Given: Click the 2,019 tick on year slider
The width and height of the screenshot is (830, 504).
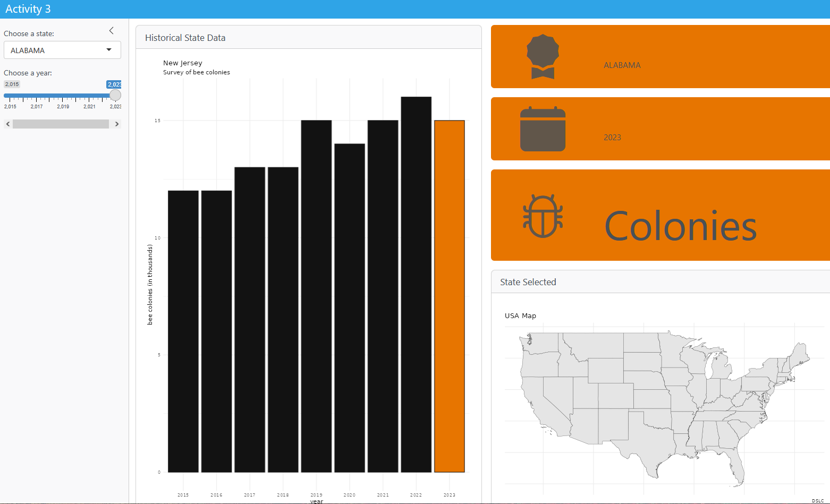Looking at the screenshot, I should click(x=63, y=107).
